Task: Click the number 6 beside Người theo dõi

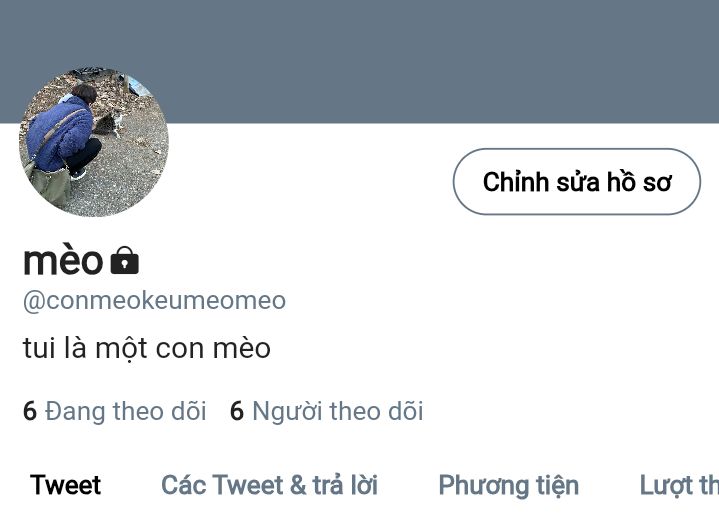Action: click(x=237, y=411)
